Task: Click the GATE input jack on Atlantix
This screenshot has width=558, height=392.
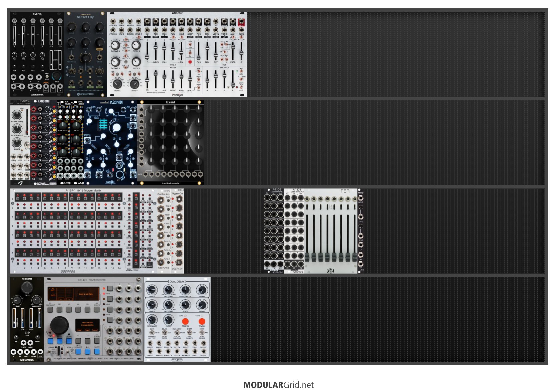Action: (121, 22)
